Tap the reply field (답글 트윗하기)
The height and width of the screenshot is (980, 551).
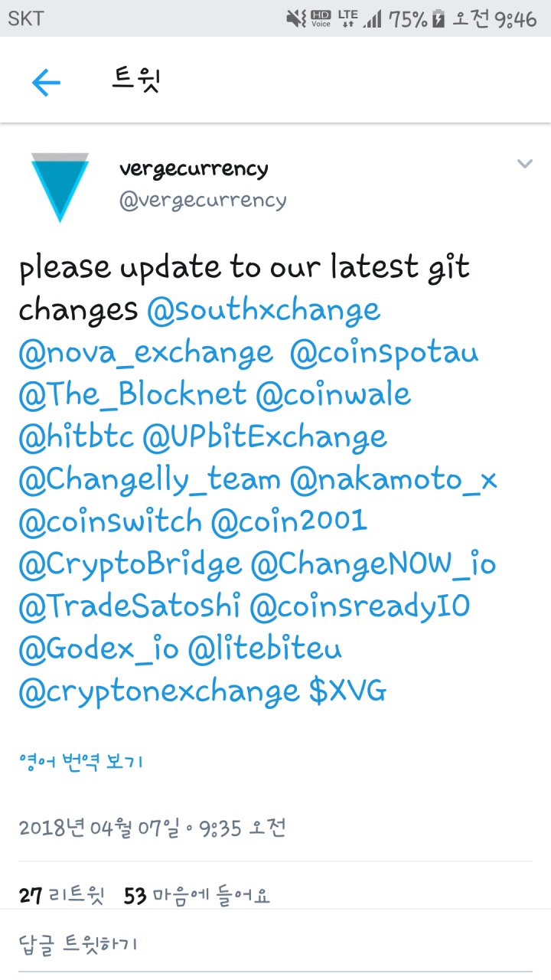pyautogui.click(x=78, y=944)
